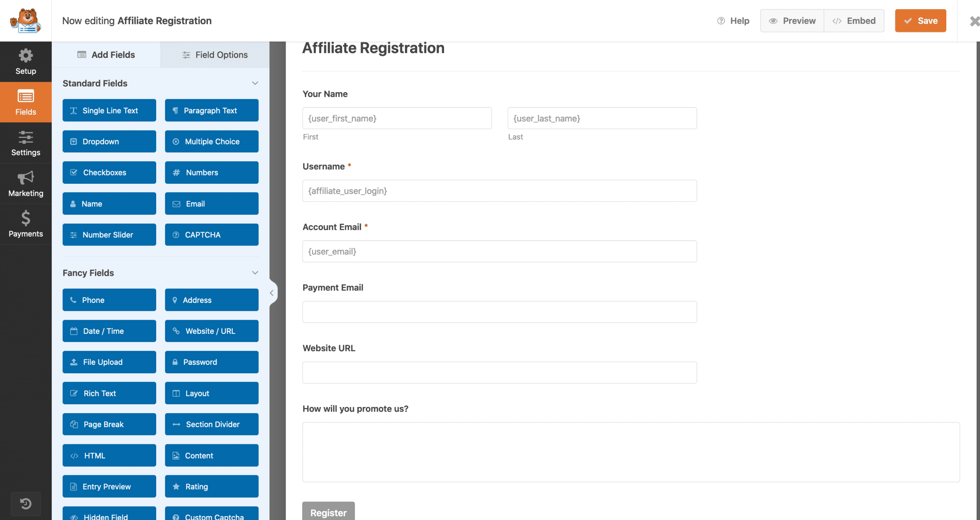Add a Number Slider field
The height and width of the screenshot is (520, 980).
pyautogui.click(x=109, y=234)
